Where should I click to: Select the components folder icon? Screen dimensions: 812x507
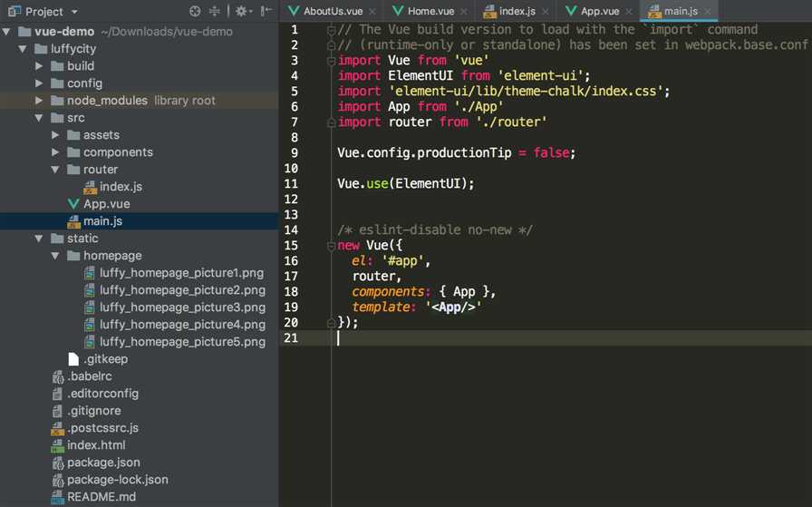pos(74,151)
